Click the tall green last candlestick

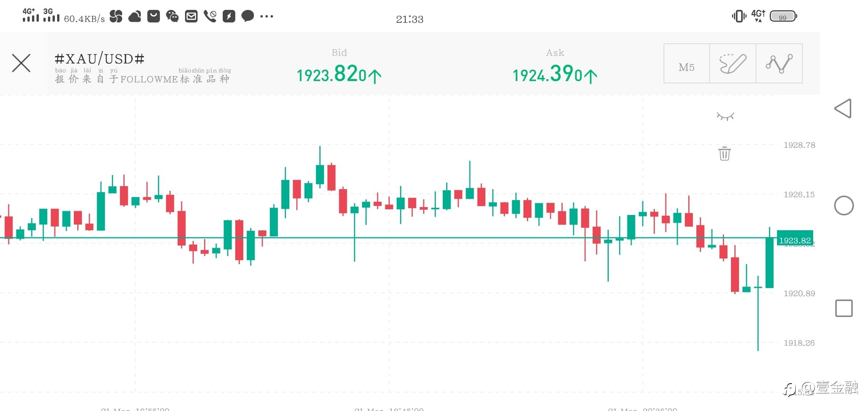pyautogui.click(x=769, y=263)
